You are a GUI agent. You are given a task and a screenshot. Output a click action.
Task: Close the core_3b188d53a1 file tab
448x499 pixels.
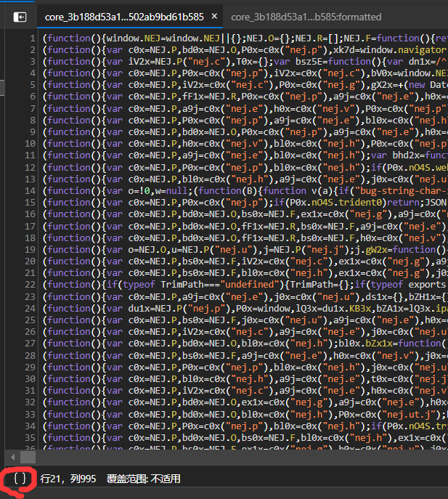[214, 16]
